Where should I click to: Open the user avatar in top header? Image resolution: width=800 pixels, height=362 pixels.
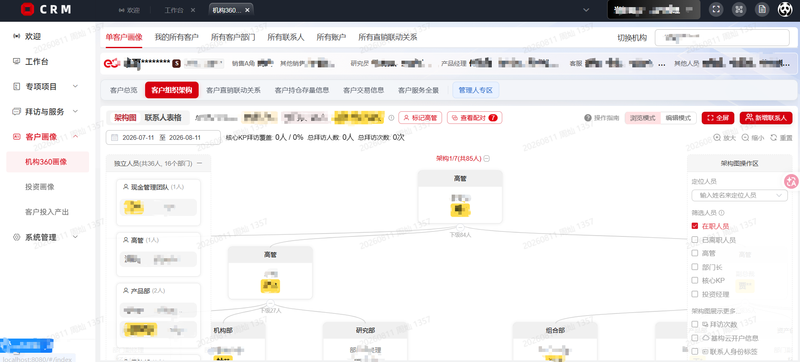[784, 10]
